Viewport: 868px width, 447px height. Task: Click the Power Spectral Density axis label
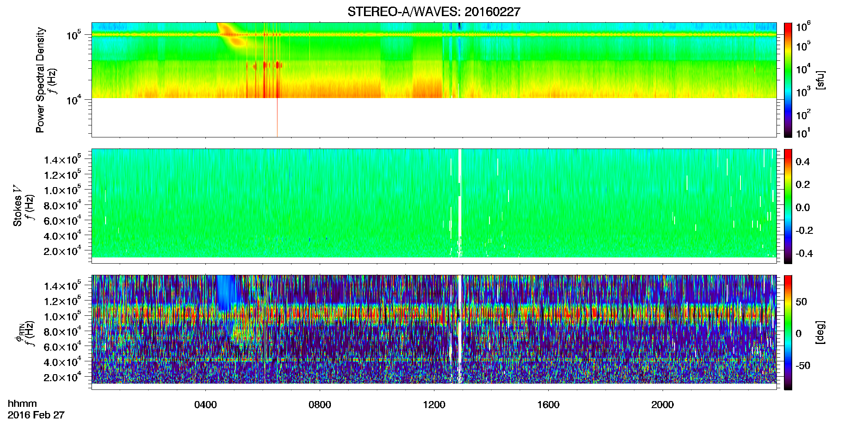coord(40,80)
